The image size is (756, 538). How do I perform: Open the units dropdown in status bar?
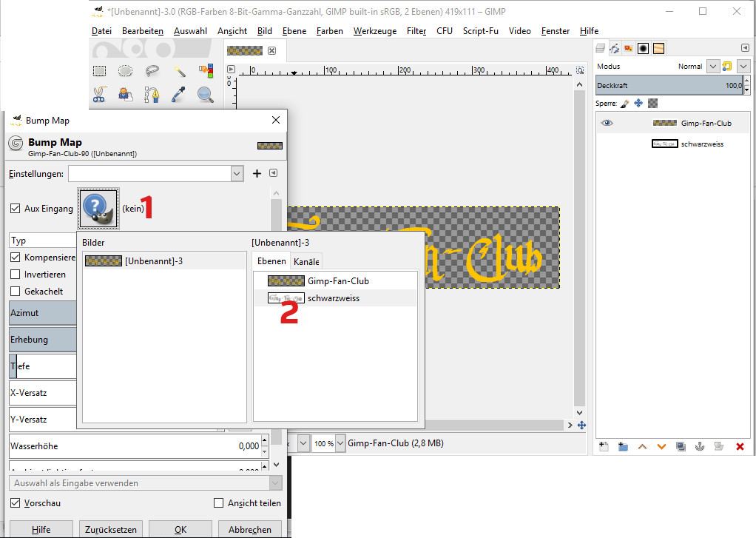pos(303,443)
